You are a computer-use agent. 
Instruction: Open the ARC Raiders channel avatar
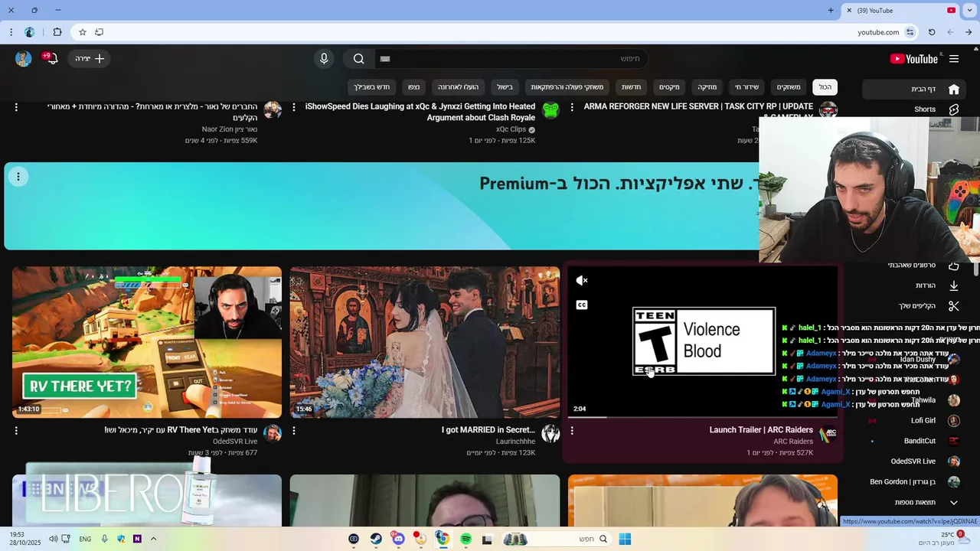(828, 434)
